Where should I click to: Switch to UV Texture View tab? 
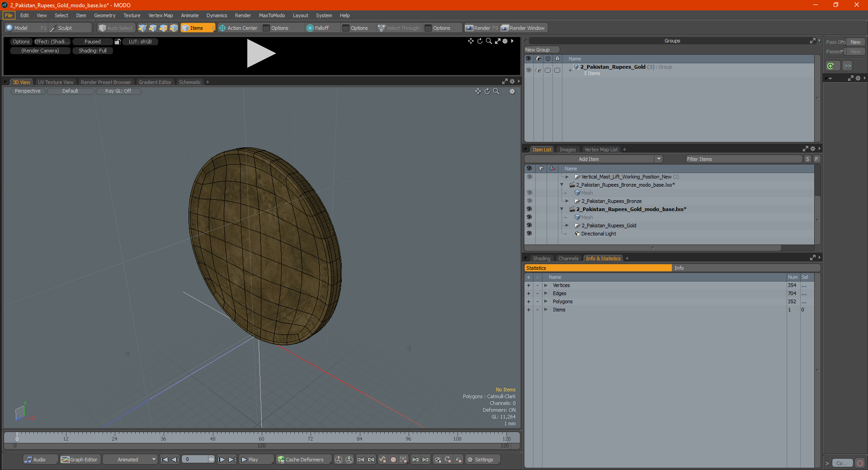[x=56, y=82]
